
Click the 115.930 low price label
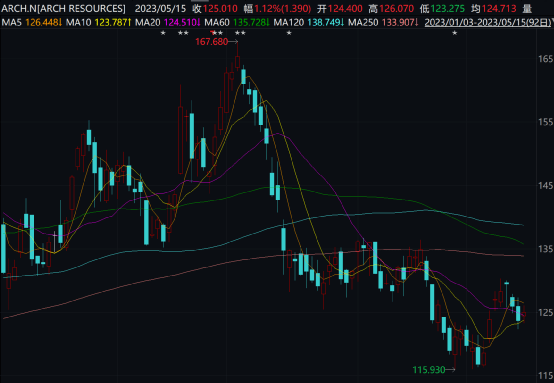click(429, 370)
